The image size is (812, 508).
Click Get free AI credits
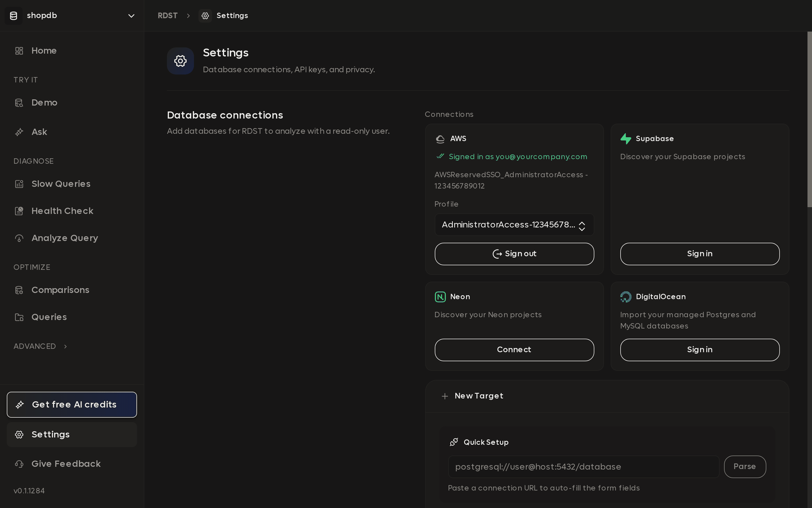pyautogui.click(x=72, y=405)
